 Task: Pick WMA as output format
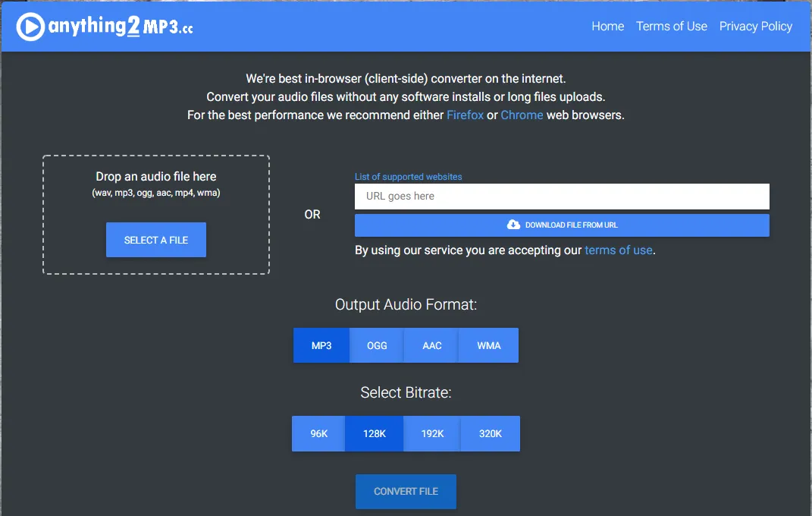pyautogui.click(x=489, y=345)
